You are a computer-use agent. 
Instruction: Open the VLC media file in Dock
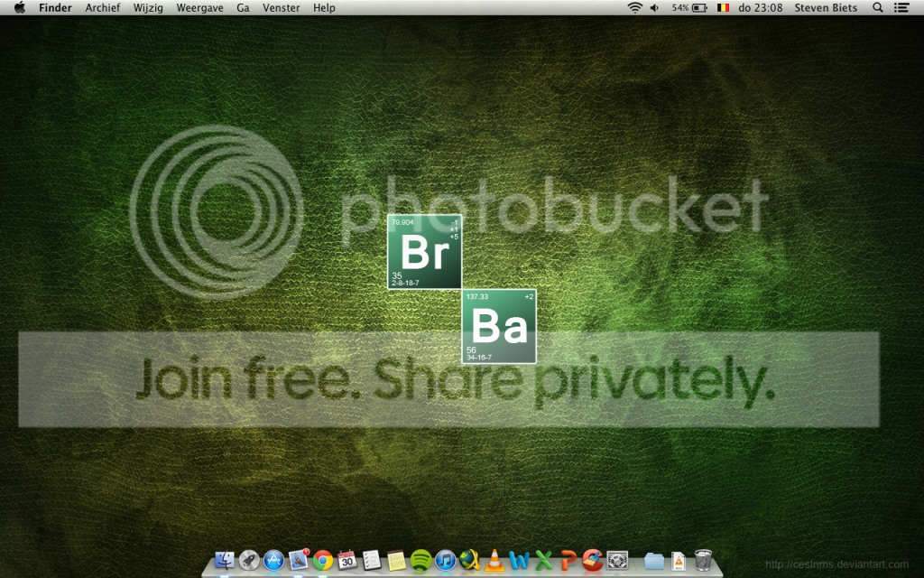[x=679, y=560]
